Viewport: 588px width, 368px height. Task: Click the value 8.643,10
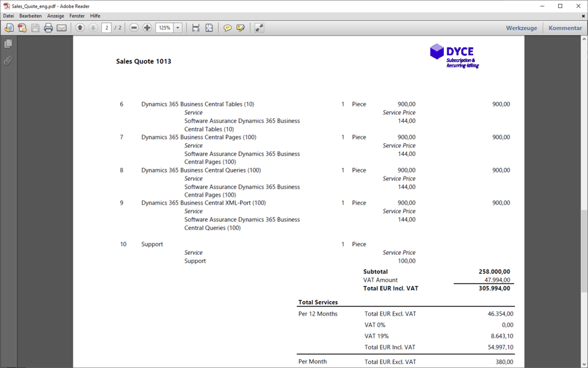click(x=502, y=336)
